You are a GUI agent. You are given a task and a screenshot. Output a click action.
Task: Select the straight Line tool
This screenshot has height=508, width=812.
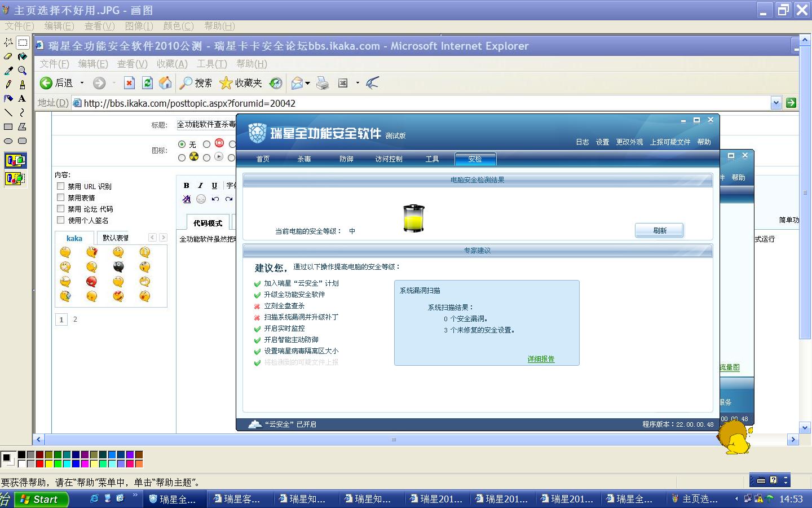(x=8, y=113)
